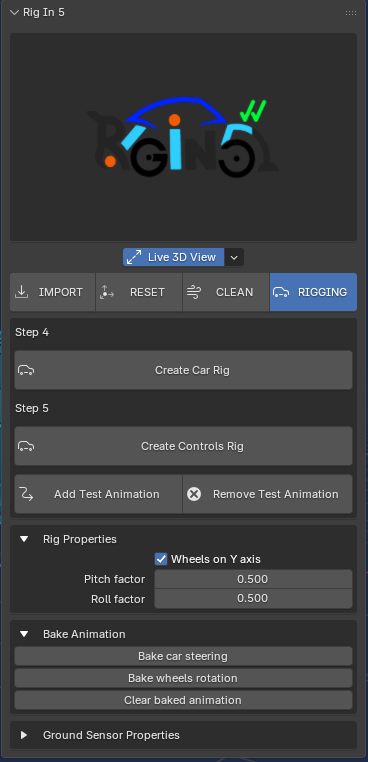Click the Step 5 label
Screen dimensions: 368x762
(x=32, y=408)
